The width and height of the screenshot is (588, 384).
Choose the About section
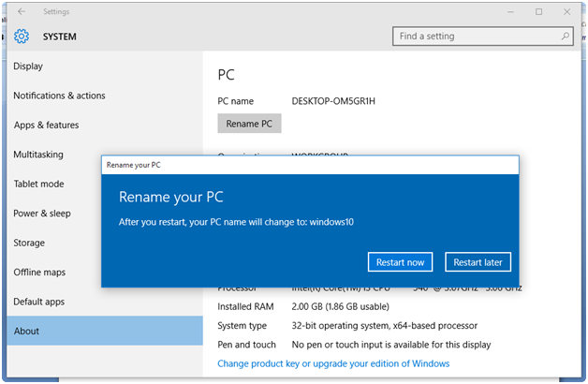[x=26, y=331]
